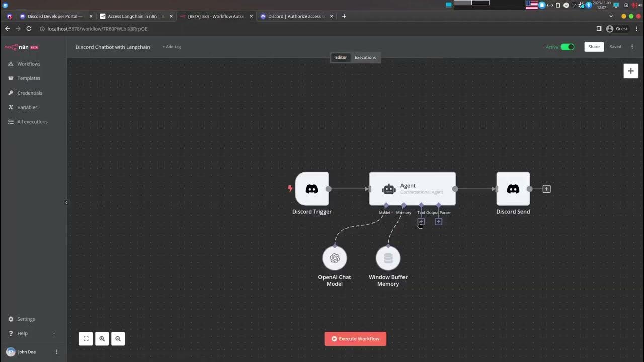Toggle the workflow Active switch
Viewport: 644px width, 362px height.
[568, 47]
